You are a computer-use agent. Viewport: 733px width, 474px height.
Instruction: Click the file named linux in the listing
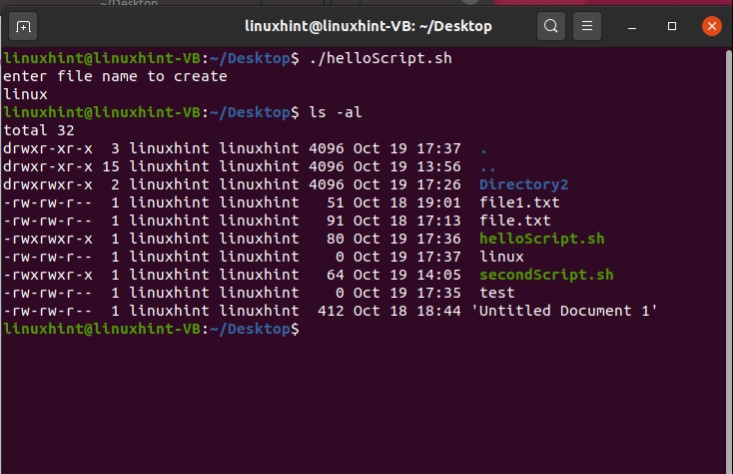[501, 256]
